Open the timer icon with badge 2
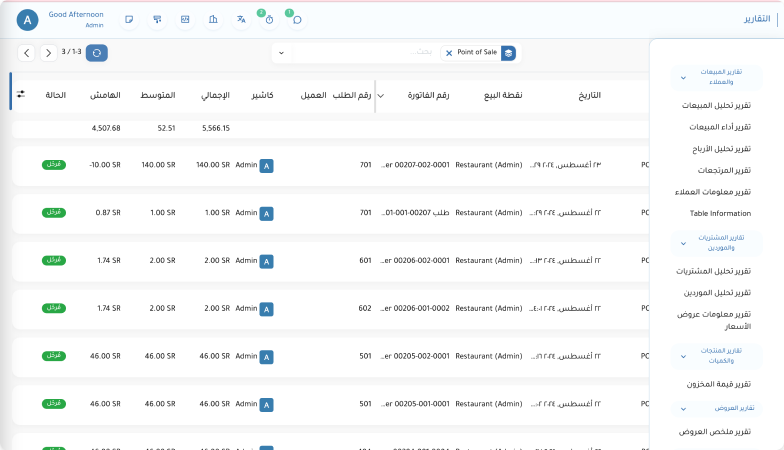 [x=269, y=20]
